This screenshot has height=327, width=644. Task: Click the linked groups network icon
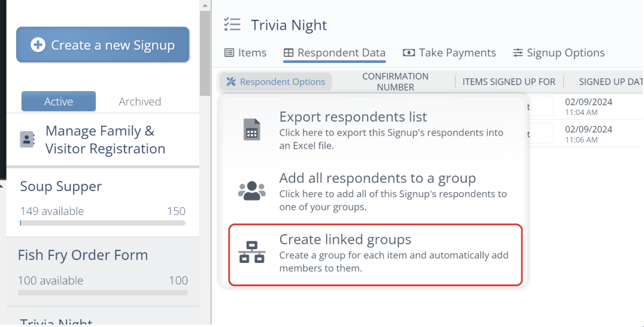(252, 252)
